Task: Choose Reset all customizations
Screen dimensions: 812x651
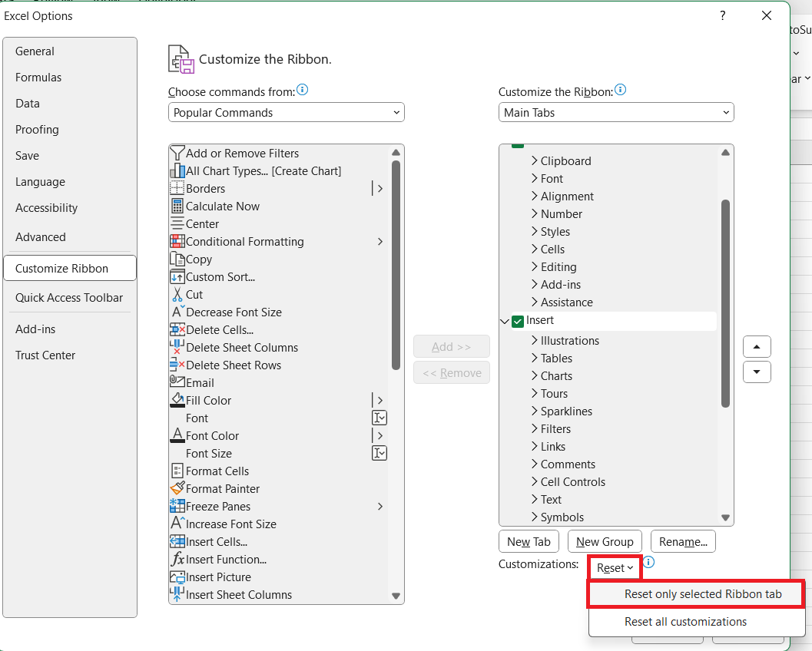Action: pyautogui.click(x=697, y=622)
